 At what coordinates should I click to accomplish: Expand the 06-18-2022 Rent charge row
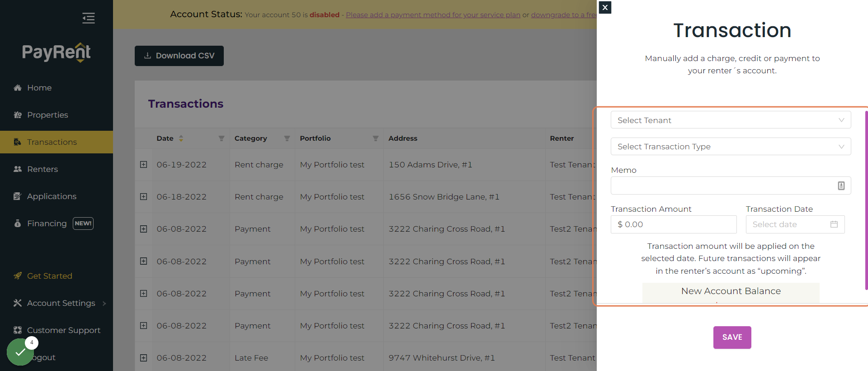[143, 197]
